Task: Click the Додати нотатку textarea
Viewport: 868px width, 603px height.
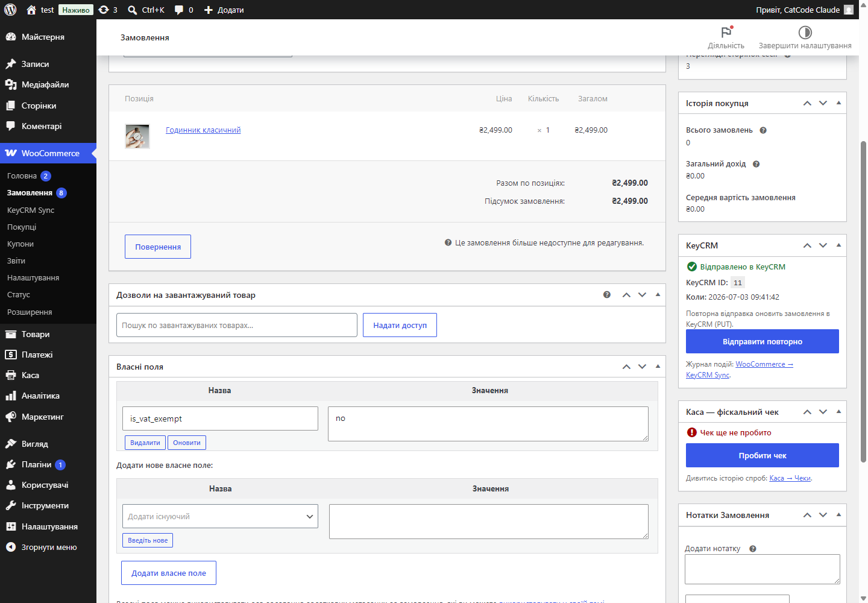Action: 763,569
